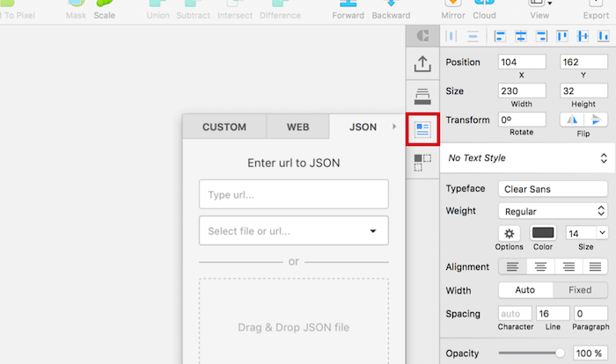Distribute layers vertically
Viewport: 616px width, 364px height.
pyautogui.click(x=473, y=36)
